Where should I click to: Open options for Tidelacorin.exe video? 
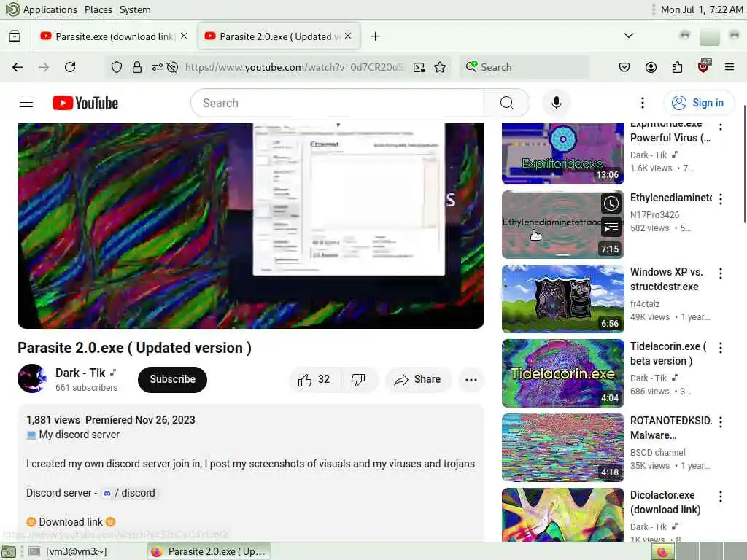point(720,348)
